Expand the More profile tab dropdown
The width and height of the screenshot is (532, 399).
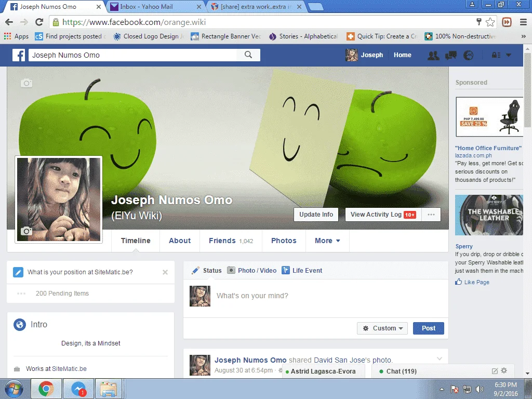coord(327,241)
